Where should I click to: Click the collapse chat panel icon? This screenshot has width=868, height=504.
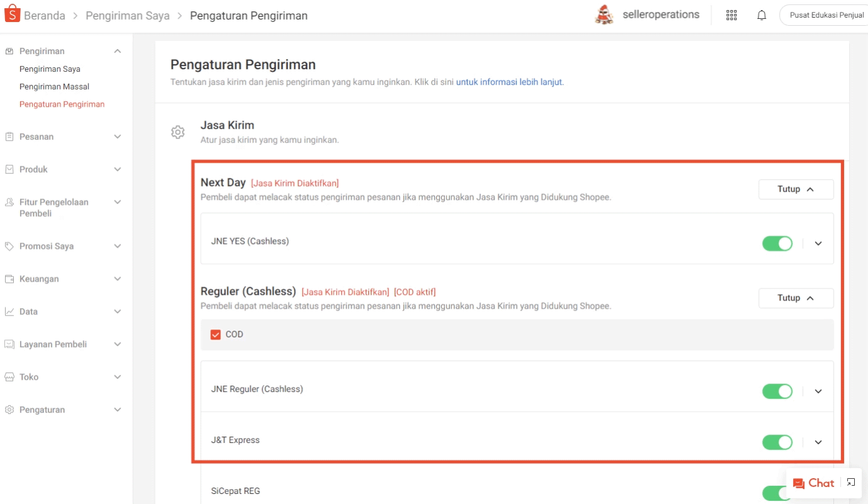[x=851, y=483]
